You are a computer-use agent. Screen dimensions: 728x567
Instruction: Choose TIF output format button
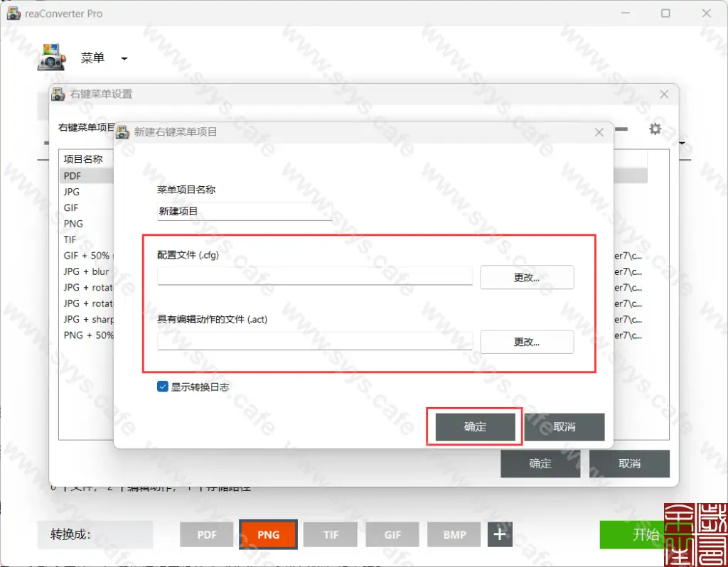331,534
